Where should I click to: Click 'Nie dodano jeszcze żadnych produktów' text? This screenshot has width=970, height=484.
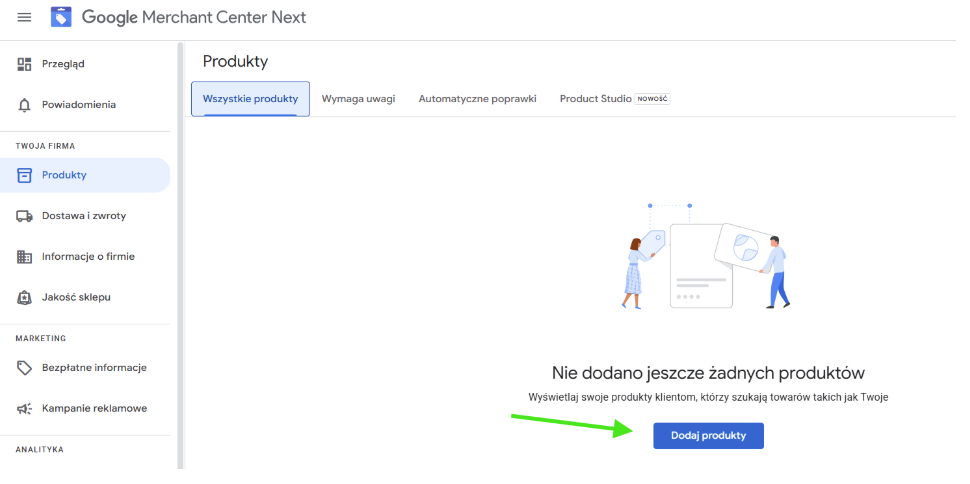(708, 373)
